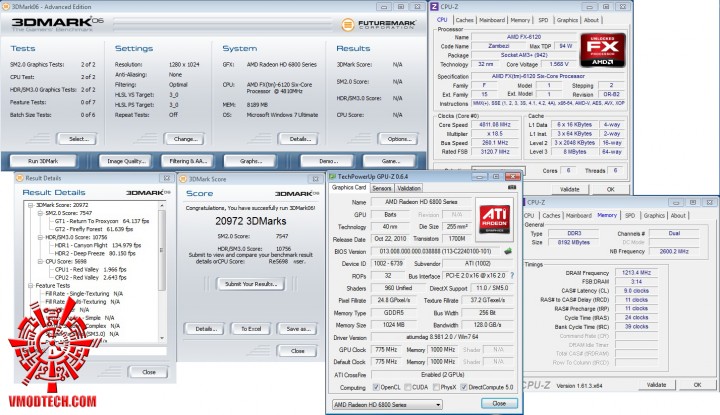
Task: Open the Mainboard tab in CPU-Z
Action: [x=492, y=19]
